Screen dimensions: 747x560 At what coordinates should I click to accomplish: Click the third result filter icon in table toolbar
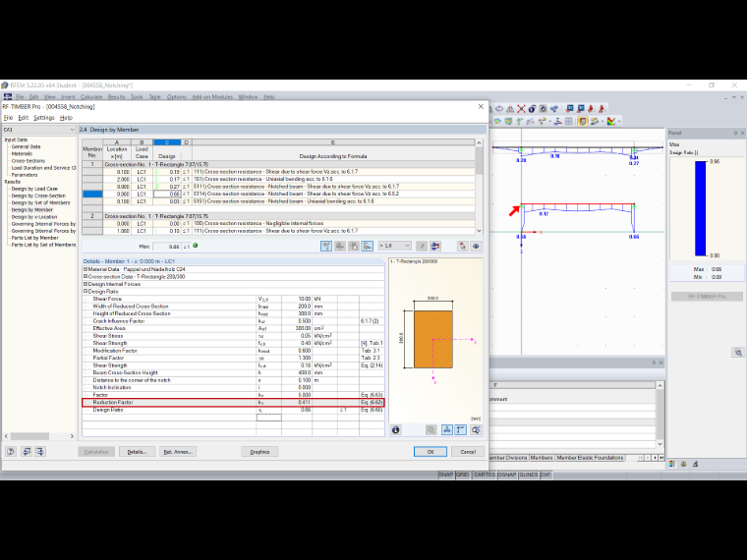pos(354,247)
